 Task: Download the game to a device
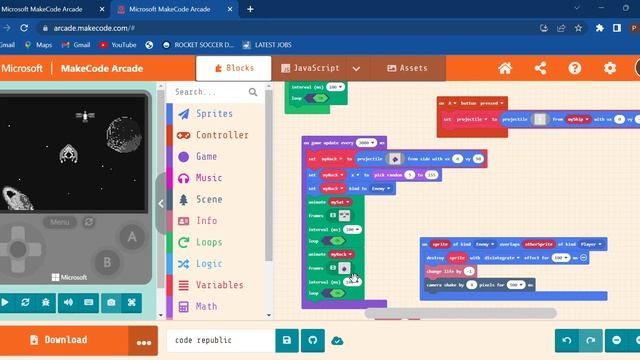(64, 340)
